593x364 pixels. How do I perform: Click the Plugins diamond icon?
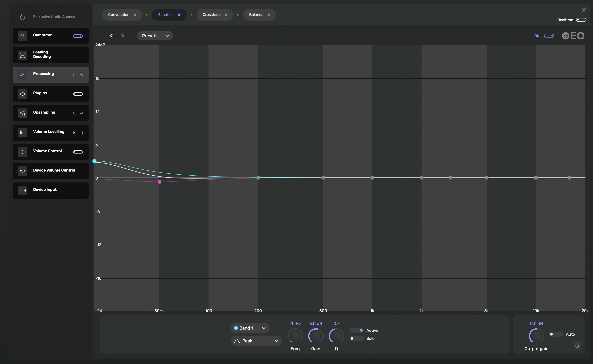pyautogui.click(x=22, y=94)
